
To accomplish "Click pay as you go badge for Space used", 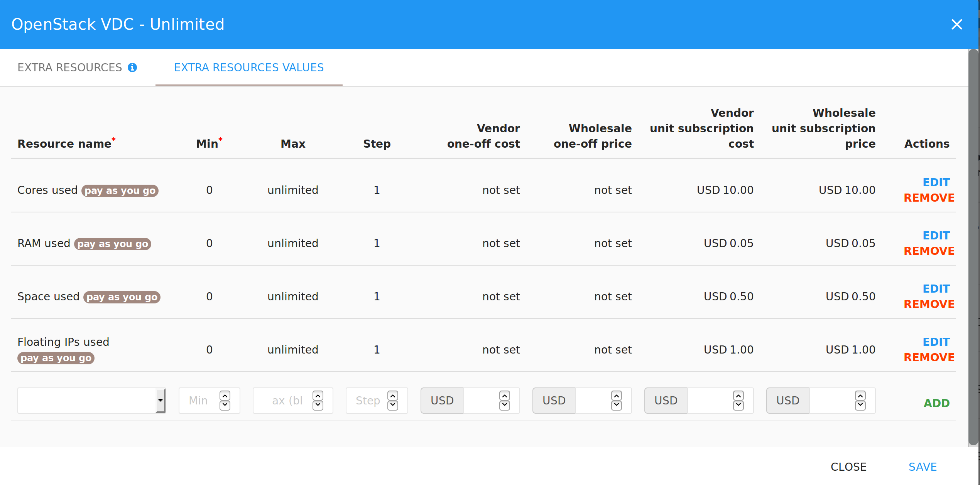I will 122,297.
